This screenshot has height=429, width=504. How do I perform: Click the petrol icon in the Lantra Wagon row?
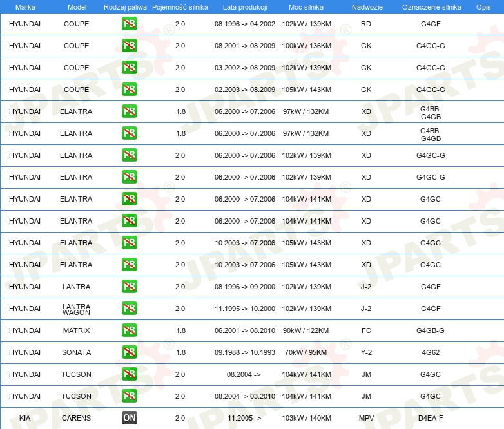(130, 309)
